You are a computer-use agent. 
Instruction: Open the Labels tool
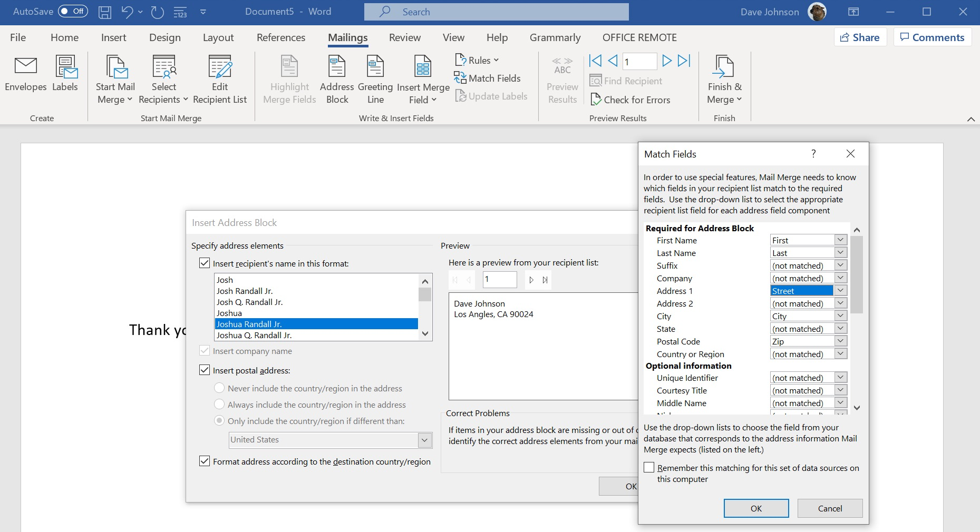(65, 74)
